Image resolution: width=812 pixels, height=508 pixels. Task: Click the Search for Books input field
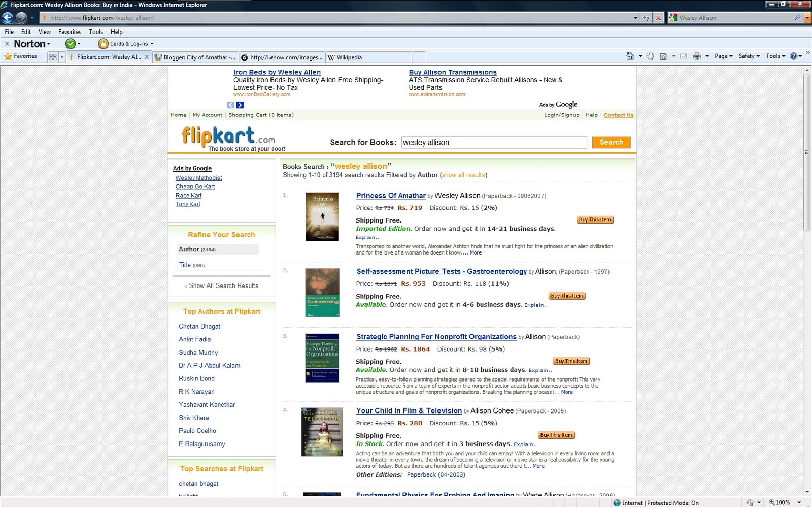tap(494, 142)
